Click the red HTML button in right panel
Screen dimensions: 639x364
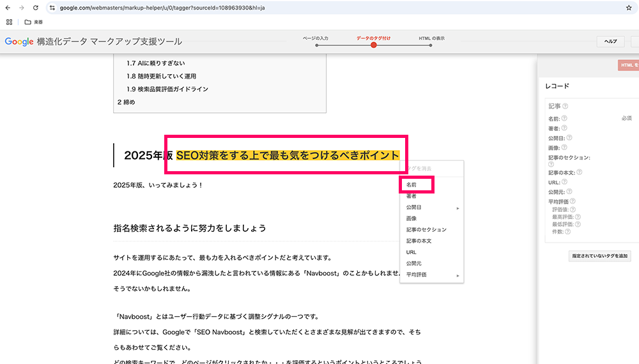coord(628,65)
